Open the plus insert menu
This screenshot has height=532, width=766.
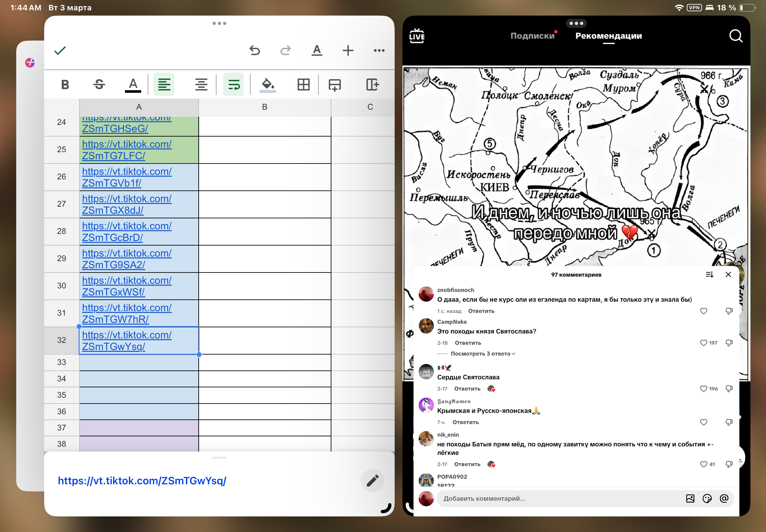(348, 50)
